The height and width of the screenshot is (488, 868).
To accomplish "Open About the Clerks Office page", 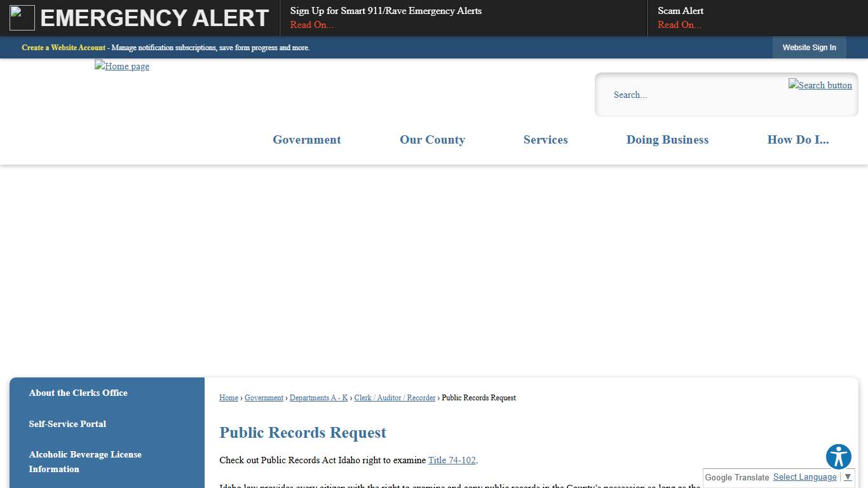I will [x=78, y=393].
